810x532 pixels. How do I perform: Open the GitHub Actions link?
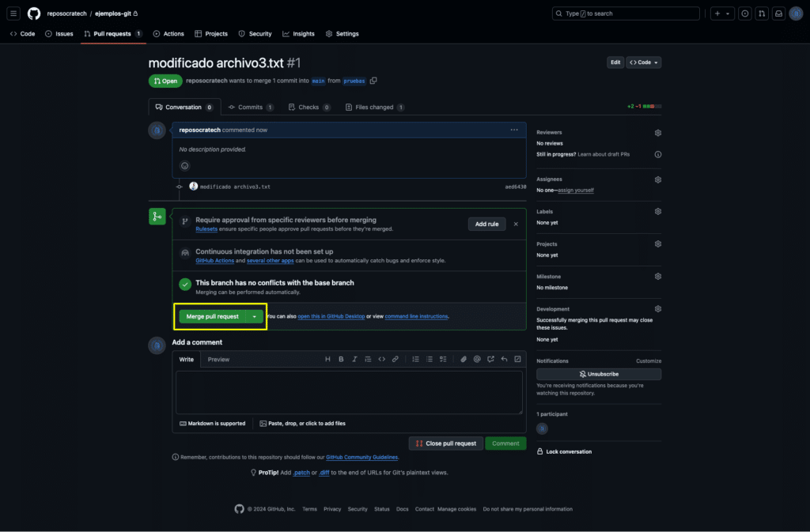pyautogui.click(x=215, y=261)
